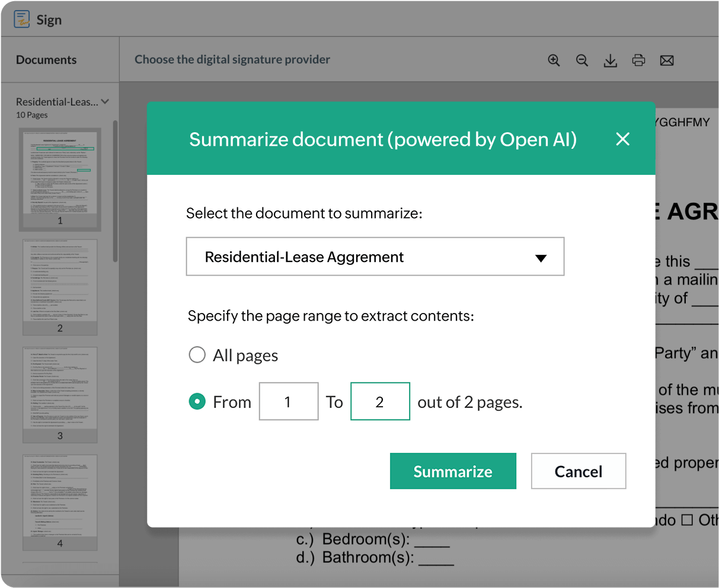This screenshot has height=588, width=719.
Task: Close the Summarize document dialog
Action: (x=622, y=139)
